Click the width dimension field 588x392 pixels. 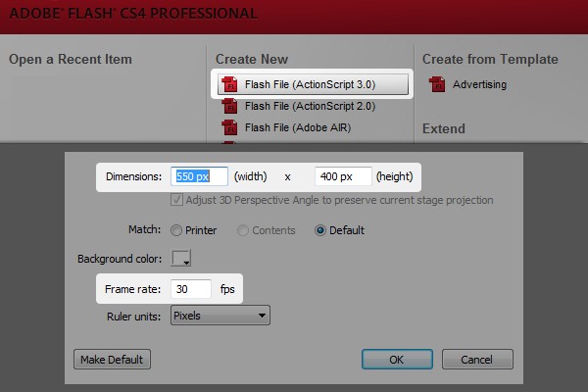coord(199,176)
